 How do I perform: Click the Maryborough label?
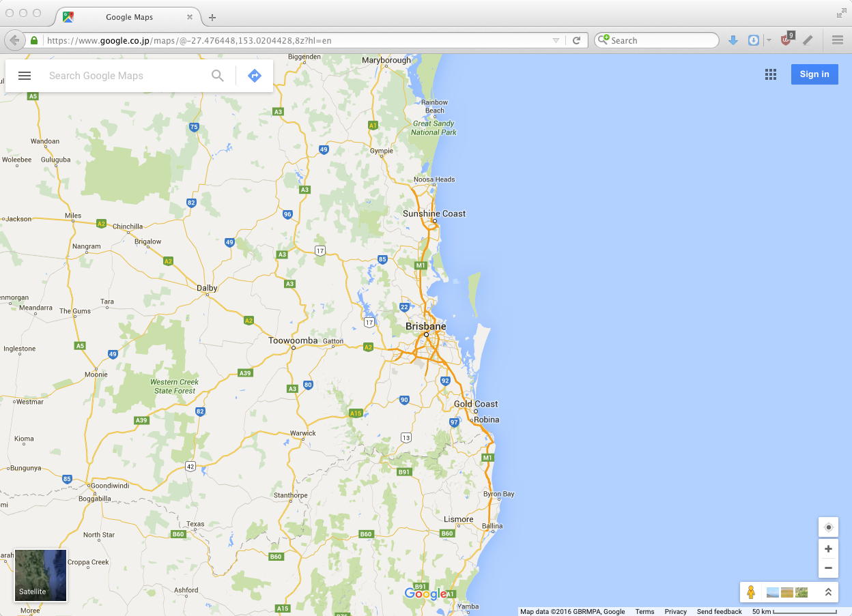click(386, 60)
